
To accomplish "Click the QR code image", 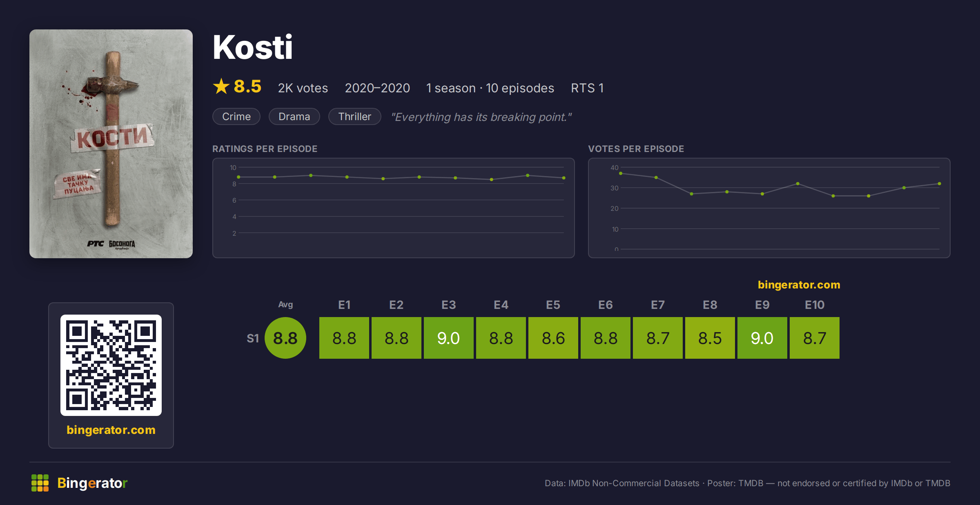I will tap(111, 365).
